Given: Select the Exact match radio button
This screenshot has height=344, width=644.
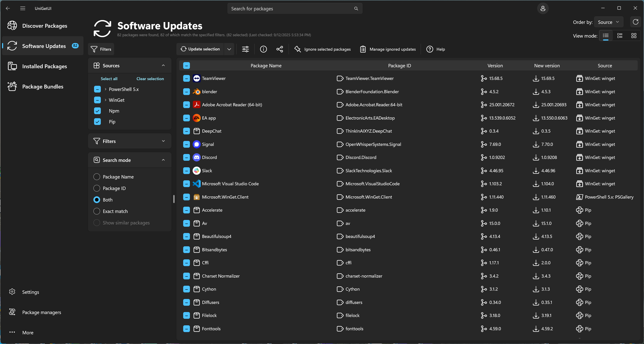Looking at the screenshot, I should point(97,211).
